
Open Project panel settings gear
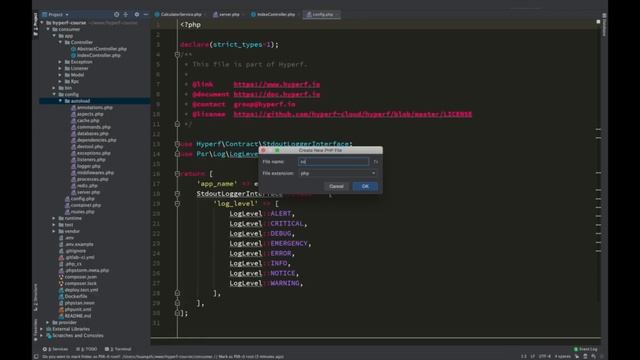(x=137, y=14)
